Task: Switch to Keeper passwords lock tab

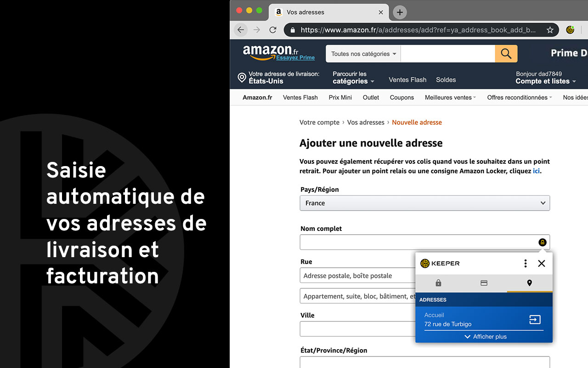Action: pyautogui.click(x=438, y=283)
